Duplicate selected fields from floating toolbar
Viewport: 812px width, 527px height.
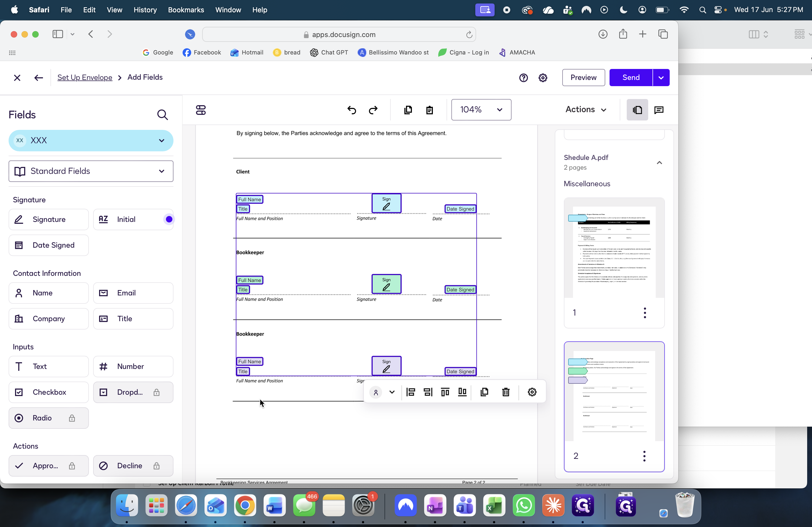coord(484,392)
